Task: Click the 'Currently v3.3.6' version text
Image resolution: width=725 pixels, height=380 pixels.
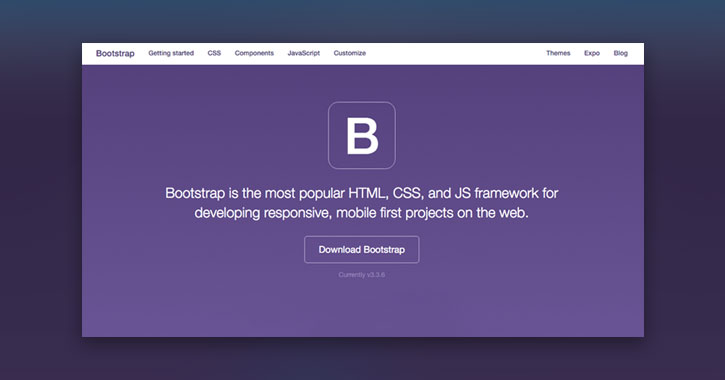Action: [x=362, y=275]
